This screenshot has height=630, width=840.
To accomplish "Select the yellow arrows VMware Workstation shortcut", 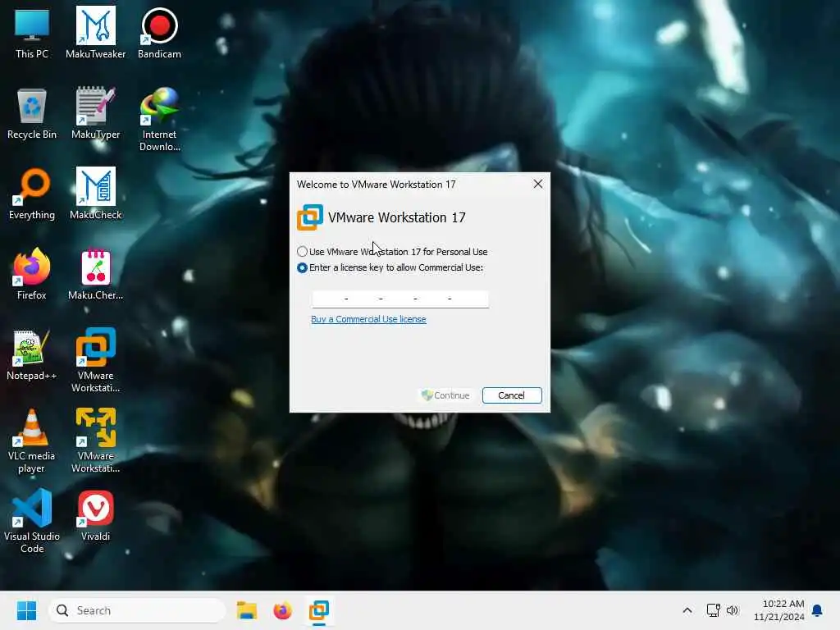I will click(x=95, y=441).
